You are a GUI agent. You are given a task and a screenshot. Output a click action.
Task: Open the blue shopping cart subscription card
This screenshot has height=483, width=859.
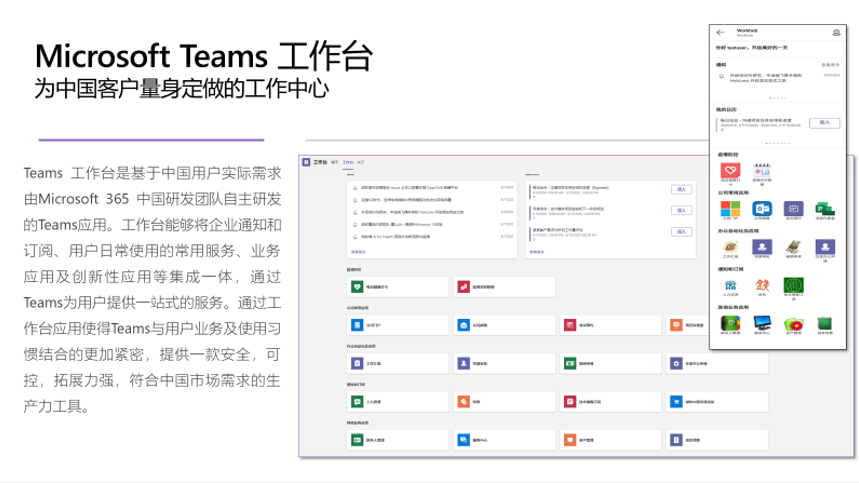click(717, 402)
